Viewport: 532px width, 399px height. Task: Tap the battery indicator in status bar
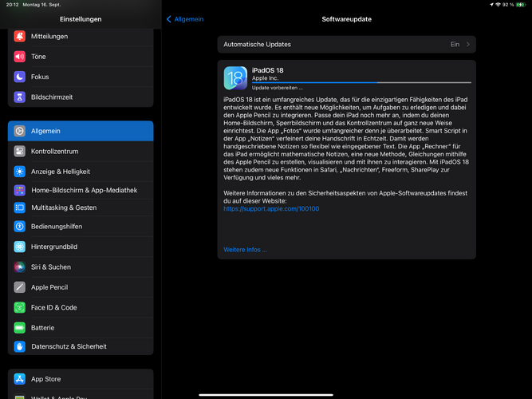[521, 5]
